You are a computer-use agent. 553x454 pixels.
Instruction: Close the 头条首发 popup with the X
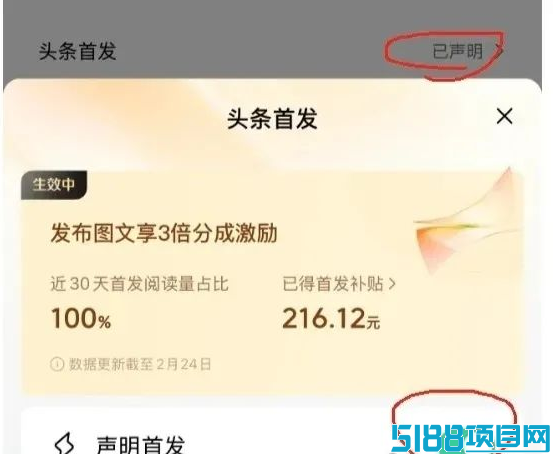(504, 116)
